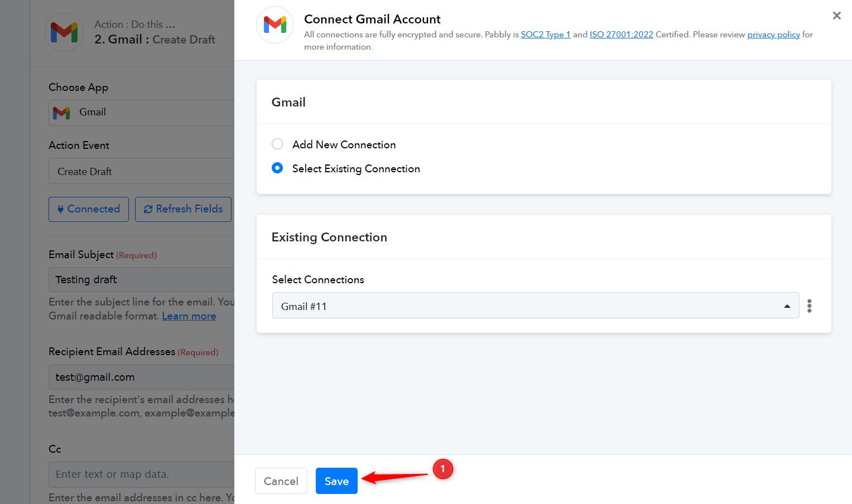The width and height of the screenshot is (852, 504).
Task: Click the Email Subject input field
Action: 142,279
